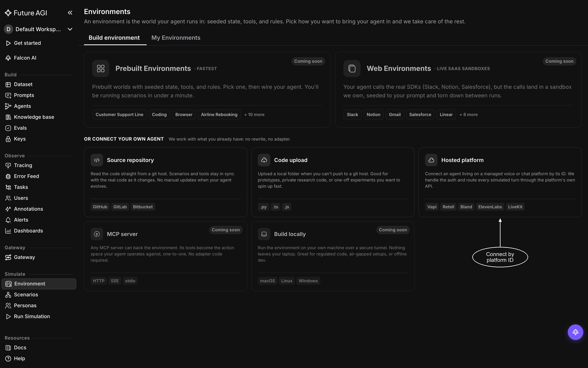Select the Environment sidebar item
Viewport: 588px width, 368px height.
39,284
